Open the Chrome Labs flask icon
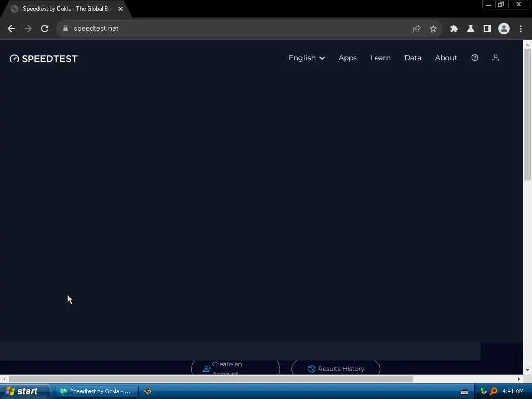Screen dimensions: 532x399 471,29
